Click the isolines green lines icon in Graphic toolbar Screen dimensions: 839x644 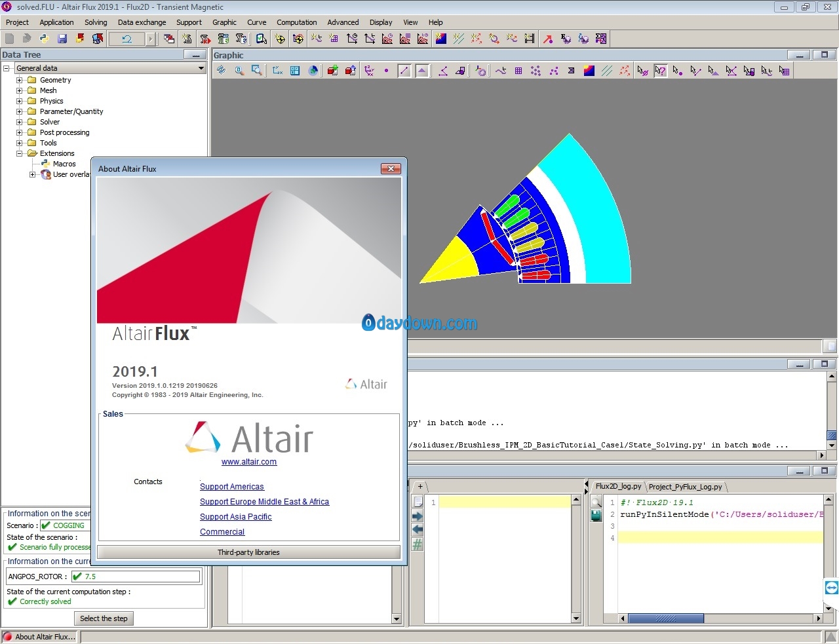click(x=607, y=71)
